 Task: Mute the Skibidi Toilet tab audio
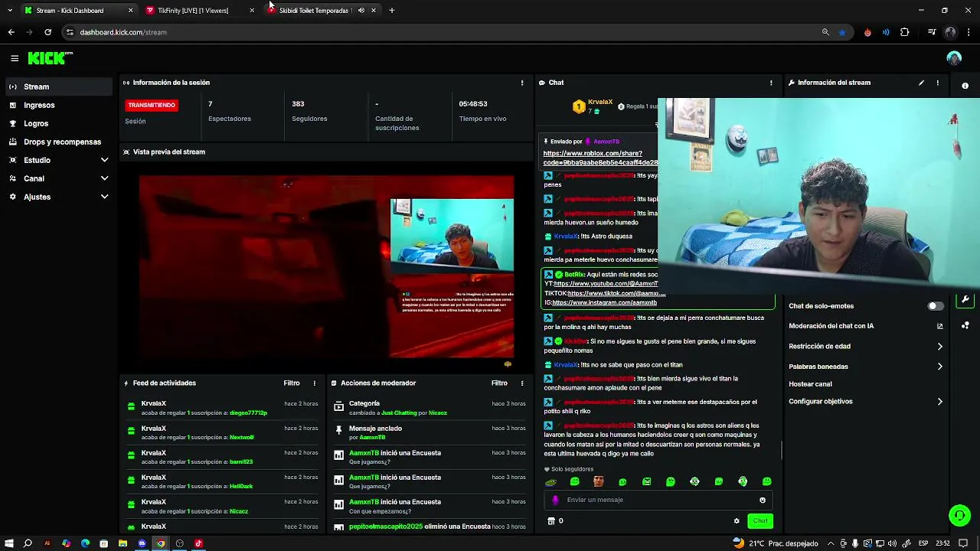361,11
